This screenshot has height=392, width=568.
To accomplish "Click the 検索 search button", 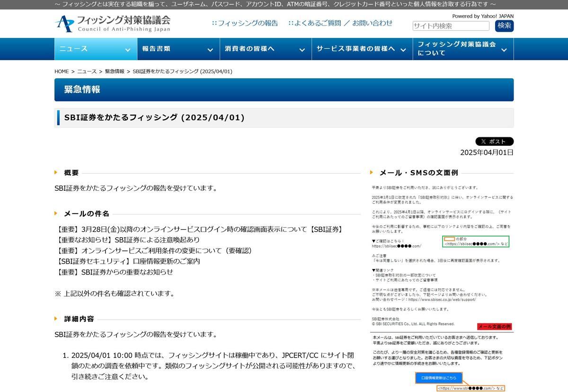I will point(504,26).
